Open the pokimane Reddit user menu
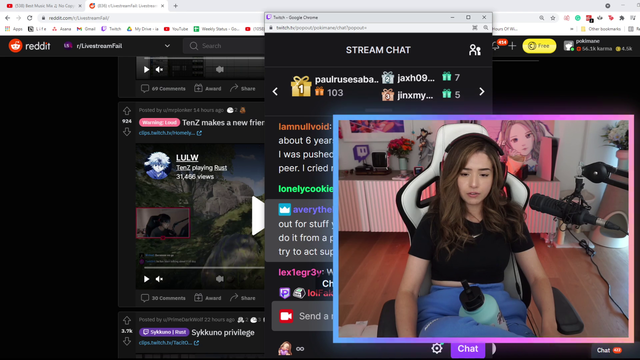Viewport: 640px width, 360px height. [x=598, y=45]
